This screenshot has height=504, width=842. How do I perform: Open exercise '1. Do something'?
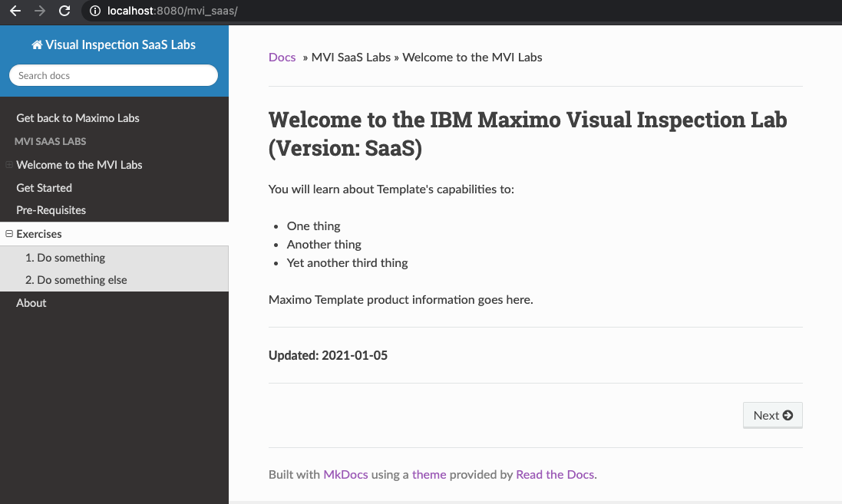tap(65, 257)
